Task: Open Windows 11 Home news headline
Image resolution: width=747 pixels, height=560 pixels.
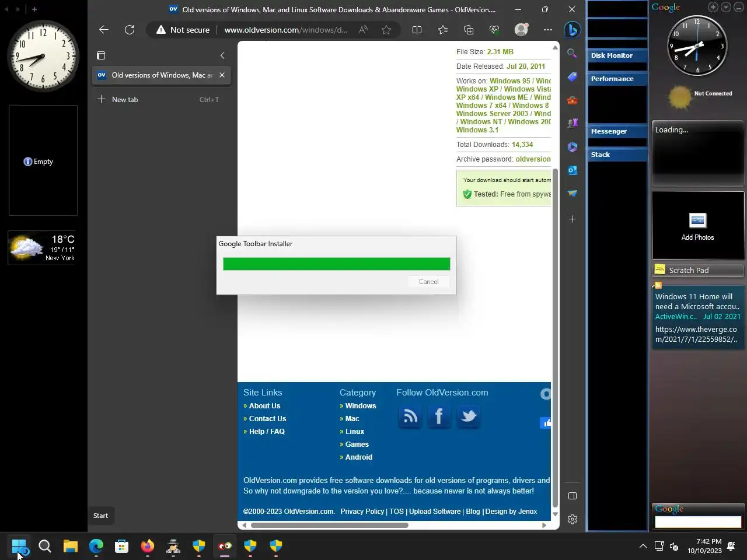Action: coord(697,302)
